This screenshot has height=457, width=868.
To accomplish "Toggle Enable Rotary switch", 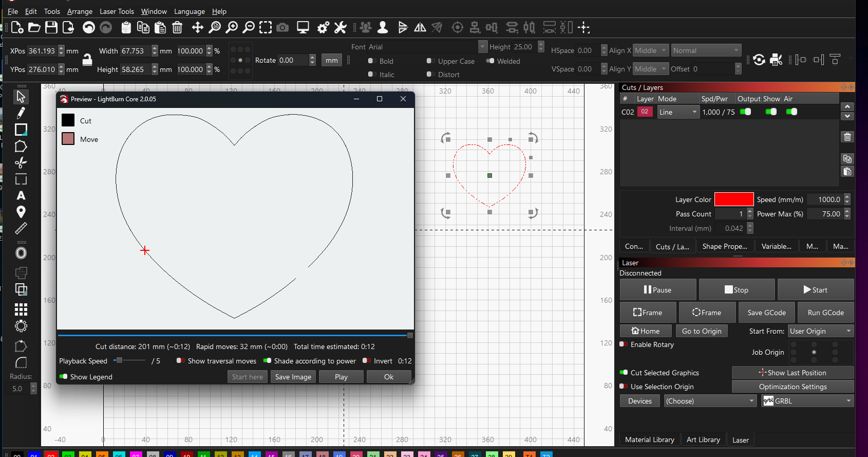I will click(624, 344).
